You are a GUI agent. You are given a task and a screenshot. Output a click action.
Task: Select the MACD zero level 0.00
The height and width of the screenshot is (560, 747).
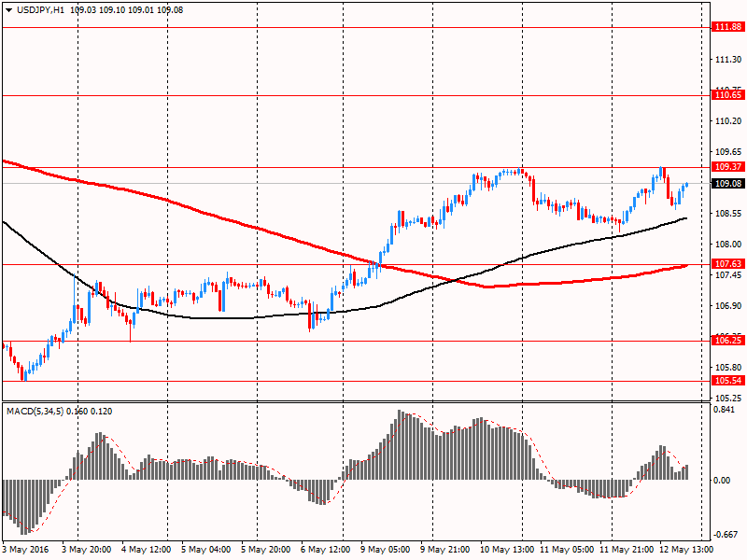[722, 480]
